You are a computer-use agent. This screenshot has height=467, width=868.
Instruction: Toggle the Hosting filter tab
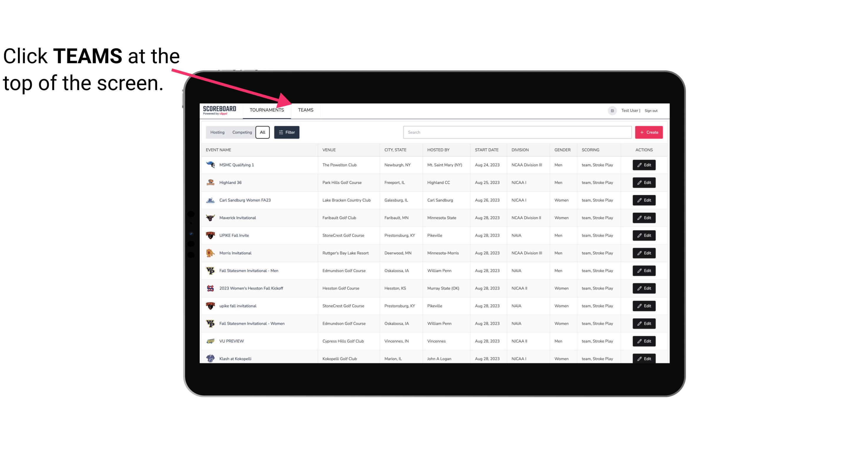[217, 132]
